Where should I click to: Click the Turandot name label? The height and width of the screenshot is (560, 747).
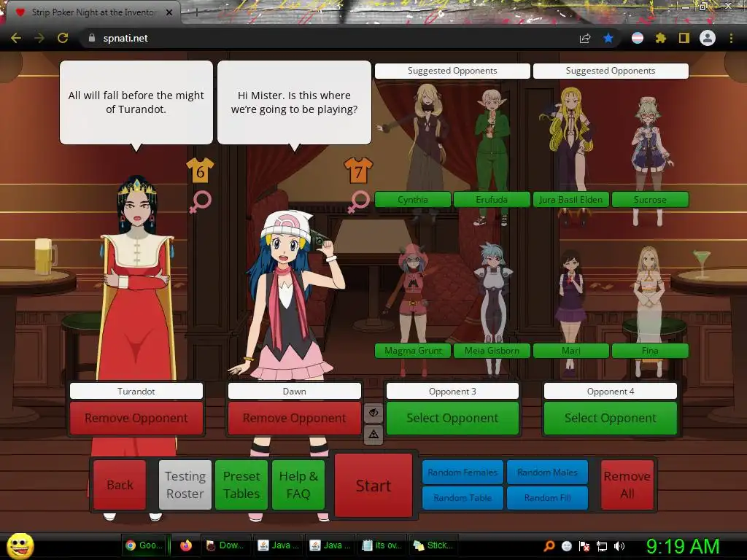(x=136, y=391)
